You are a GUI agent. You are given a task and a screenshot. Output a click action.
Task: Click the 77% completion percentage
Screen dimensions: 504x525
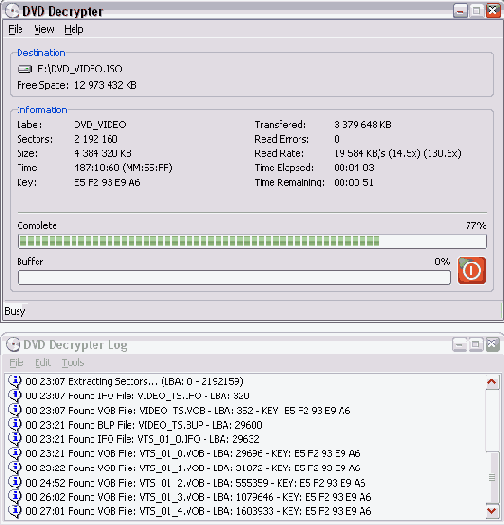476,226
